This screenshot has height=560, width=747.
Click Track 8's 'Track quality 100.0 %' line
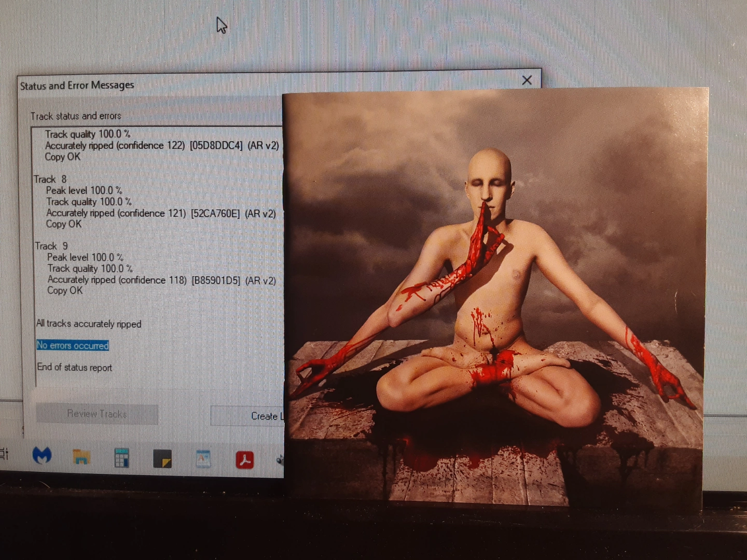tap(89, 202)
